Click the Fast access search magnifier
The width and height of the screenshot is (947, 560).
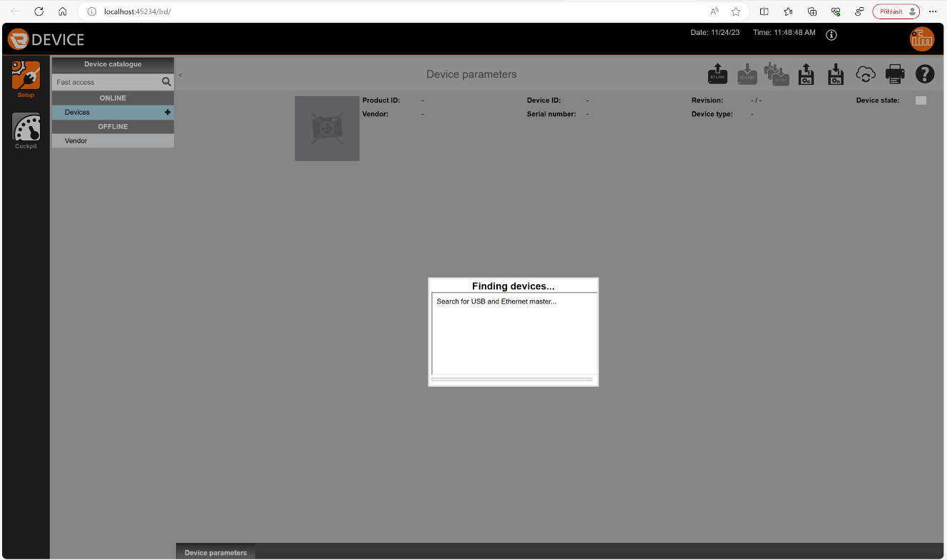[x=166, y=82]
